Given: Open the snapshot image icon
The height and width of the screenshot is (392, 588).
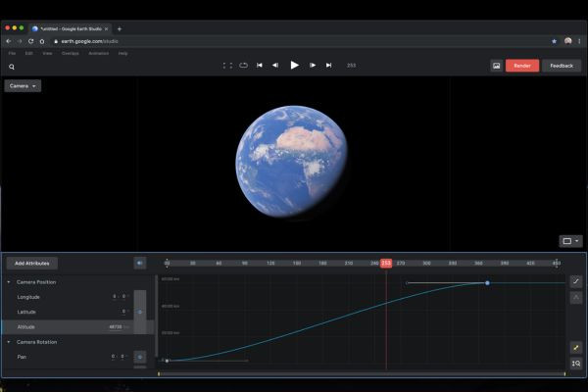Looking at the screenshot, I should click(497, 66).
